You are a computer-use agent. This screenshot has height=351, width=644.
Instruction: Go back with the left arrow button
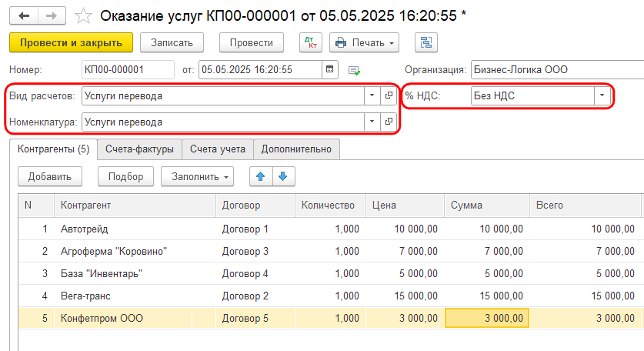[24, 16]
